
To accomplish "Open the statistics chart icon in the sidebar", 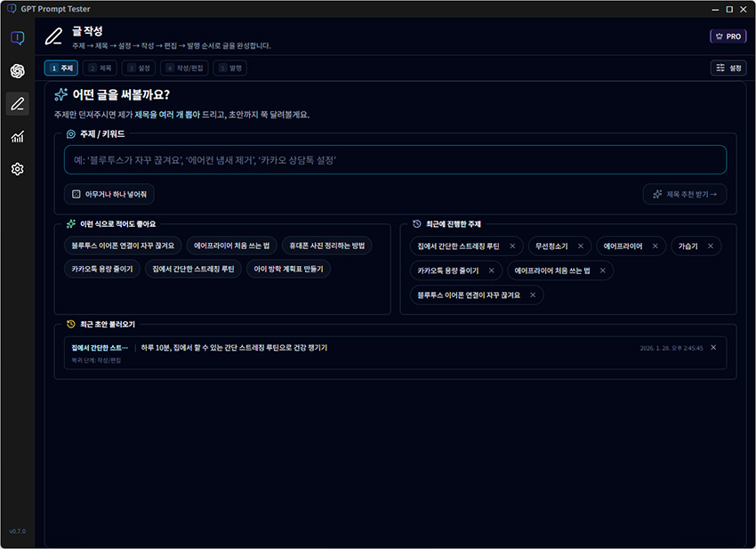I will point(17,137).
